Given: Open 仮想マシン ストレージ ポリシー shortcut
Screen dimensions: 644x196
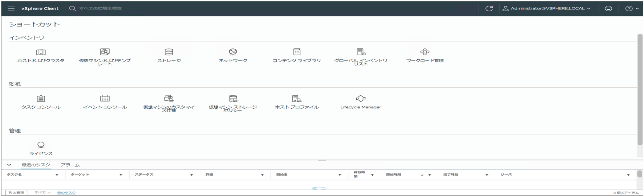Looking at the screenshot, I should click(233, 103).
